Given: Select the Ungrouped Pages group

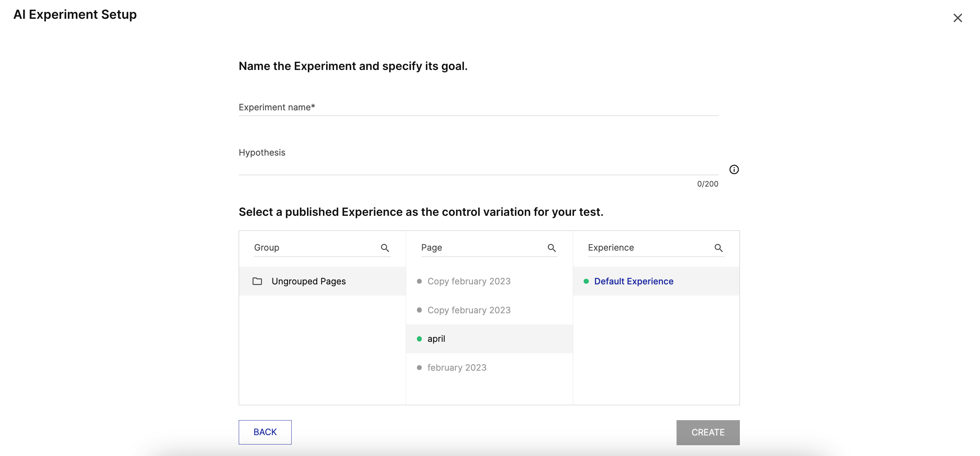Looking at the screenshot, I should [322, 281].
